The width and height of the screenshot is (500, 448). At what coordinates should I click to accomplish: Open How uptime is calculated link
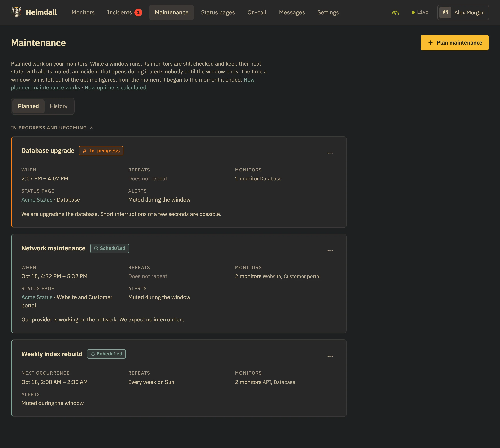[115, 87]
